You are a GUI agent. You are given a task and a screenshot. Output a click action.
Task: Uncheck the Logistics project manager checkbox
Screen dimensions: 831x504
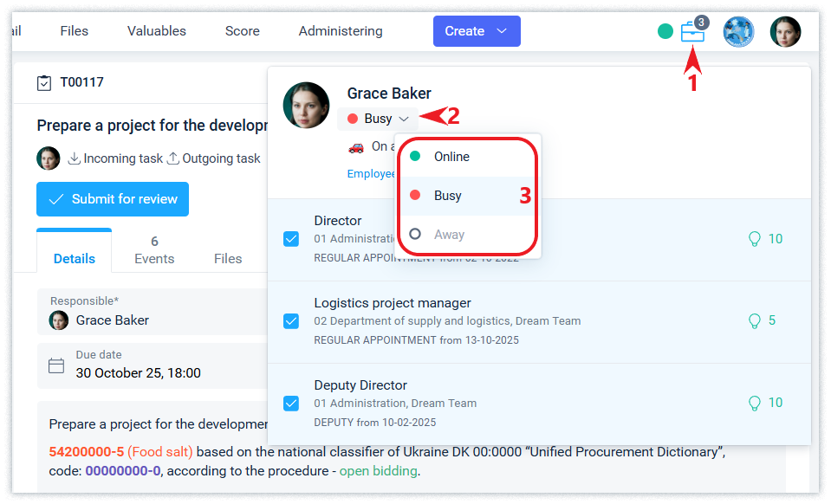[291, 321]
